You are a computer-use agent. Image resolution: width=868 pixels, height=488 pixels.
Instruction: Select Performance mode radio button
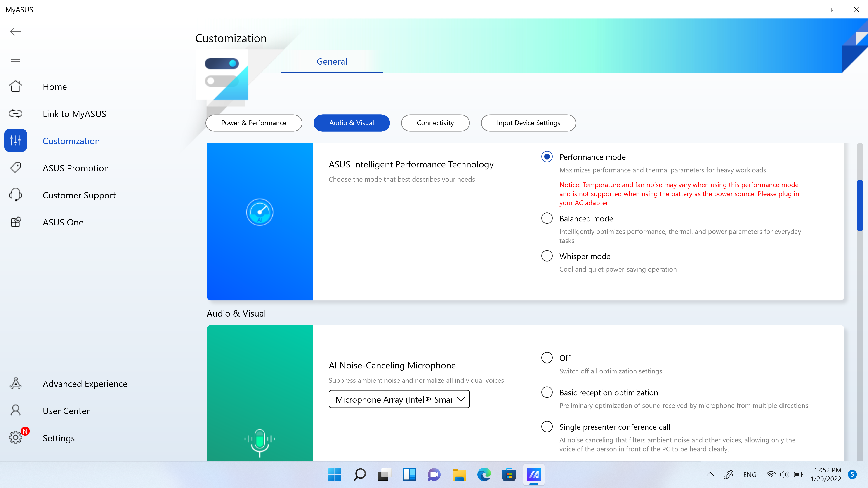point(547,157)
